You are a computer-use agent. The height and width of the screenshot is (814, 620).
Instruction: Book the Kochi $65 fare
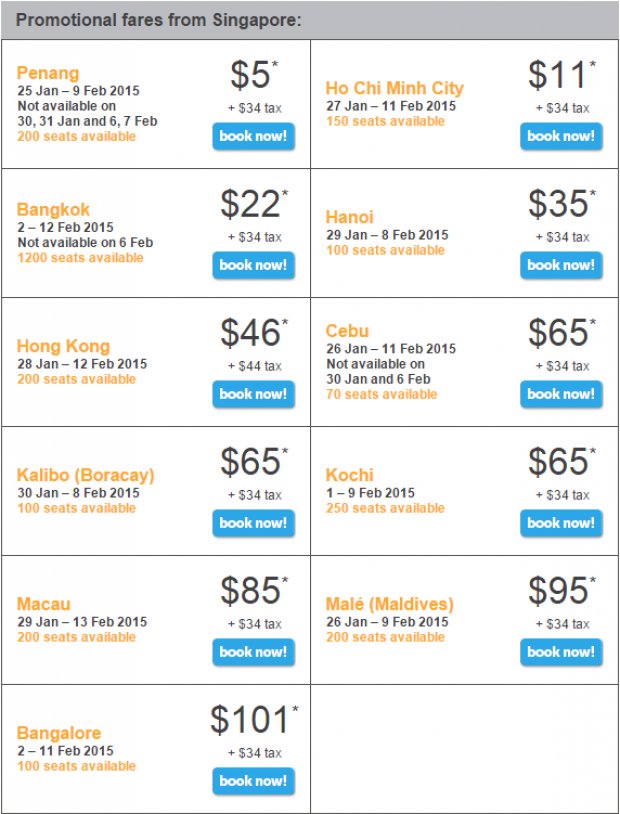pyautogui.click(x=561, y=523)
